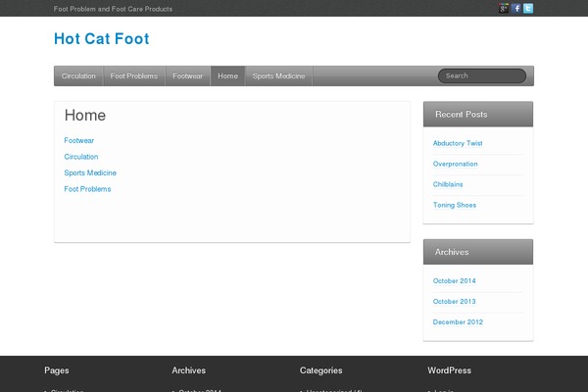Go to the Hot Cat Foot site title
The width and height of the screenshot is (588, 392).
(102, 38)
